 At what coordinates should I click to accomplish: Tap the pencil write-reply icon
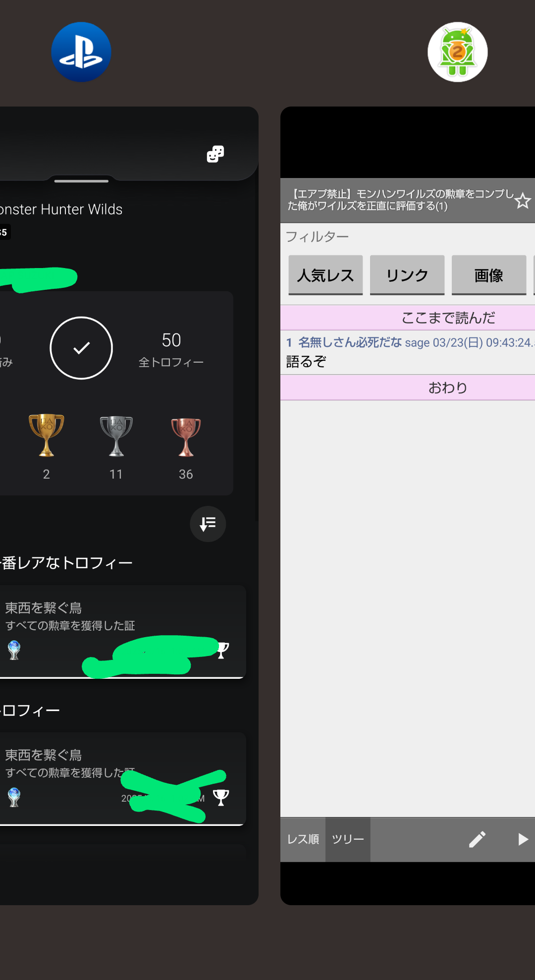477,839
